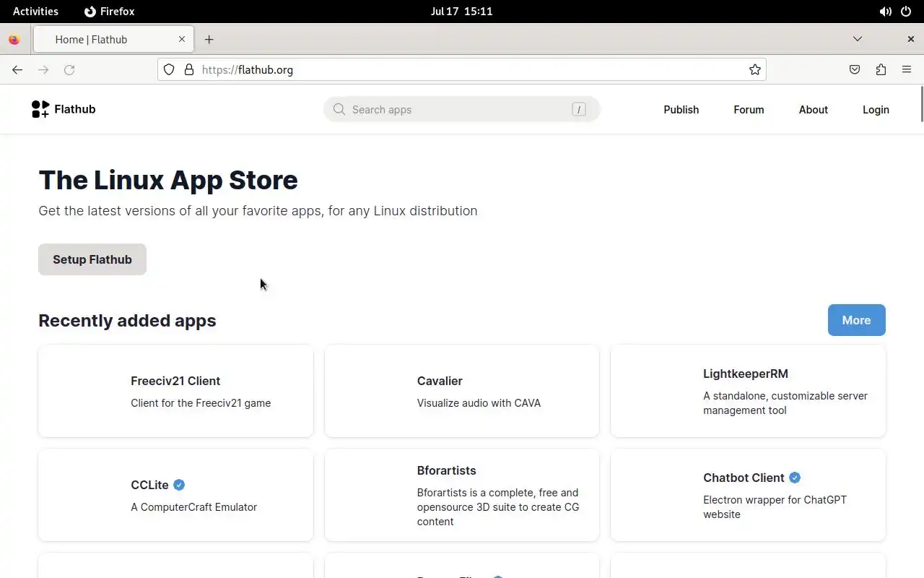Open the LightkeeperRM app card
The width and height of the screenshot is (924, 578).
click(x=748, y=391)
